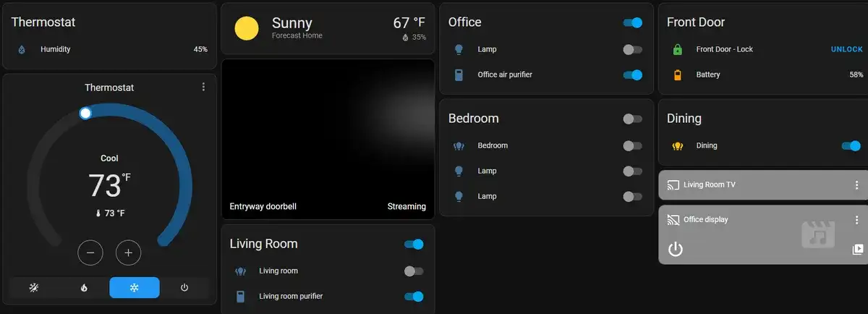This screenshot has height=314, width=868.
Task: Toggle the Living room purifier switch
Action: 414,296
